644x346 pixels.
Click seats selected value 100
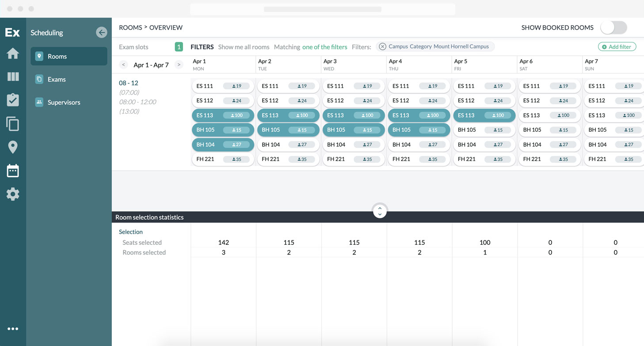pyautogui.click(x=485, y=243)
